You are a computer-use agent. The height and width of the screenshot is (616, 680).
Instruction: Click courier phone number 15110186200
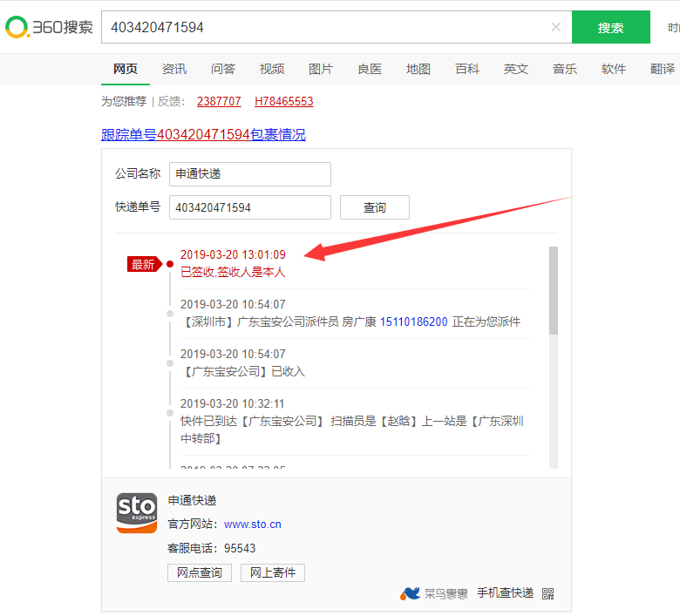pos(413,322)
